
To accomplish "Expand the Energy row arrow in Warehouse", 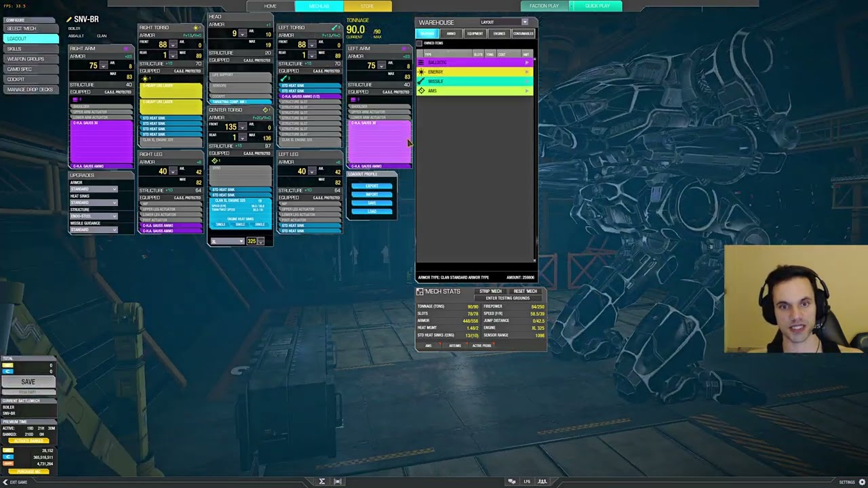I will point(527,72).
